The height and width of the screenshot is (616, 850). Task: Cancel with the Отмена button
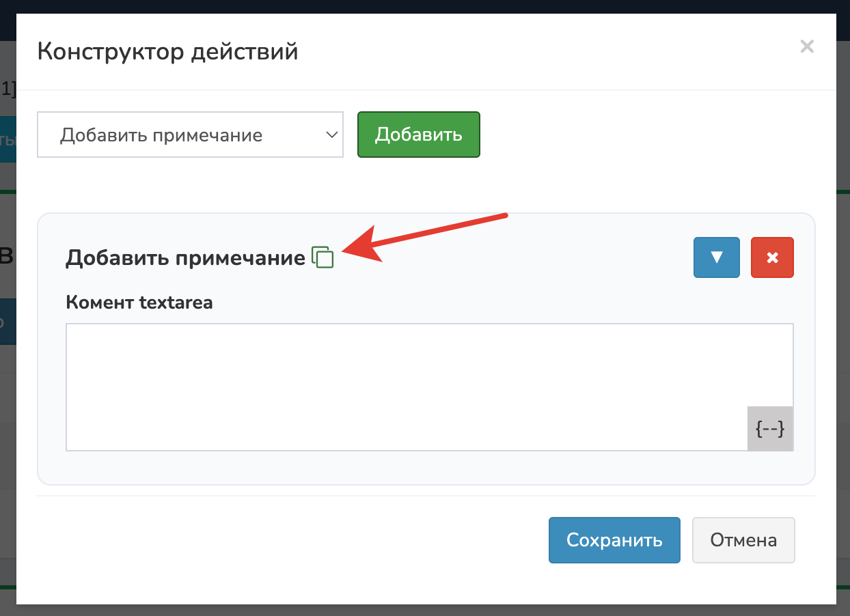point(743,540)
